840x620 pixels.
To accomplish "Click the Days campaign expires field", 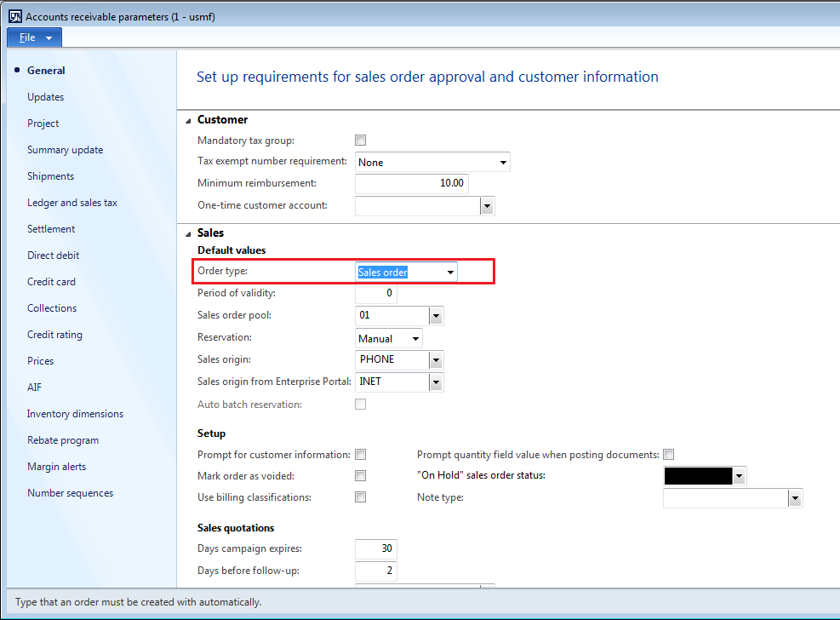I will click(x=376, y=548).
